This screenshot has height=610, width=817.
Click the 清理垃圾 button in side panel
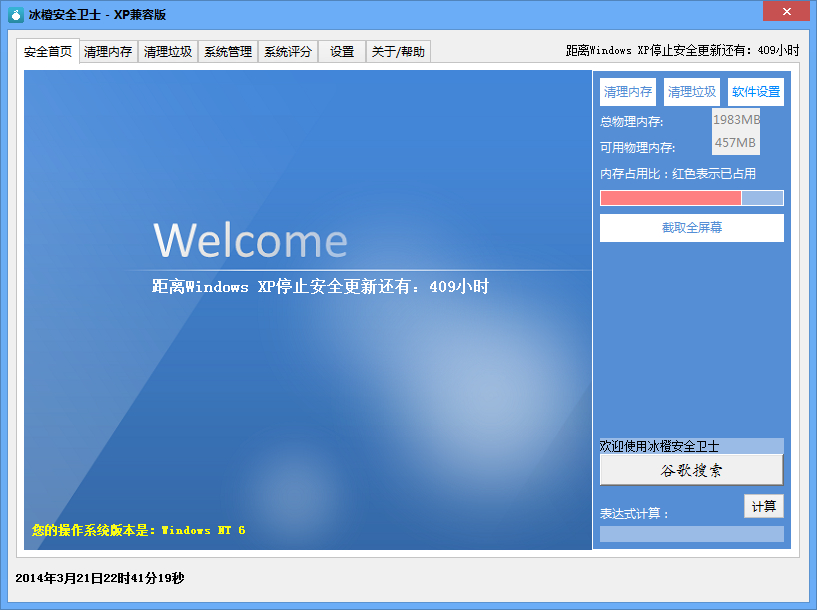(x=692, y=92)
